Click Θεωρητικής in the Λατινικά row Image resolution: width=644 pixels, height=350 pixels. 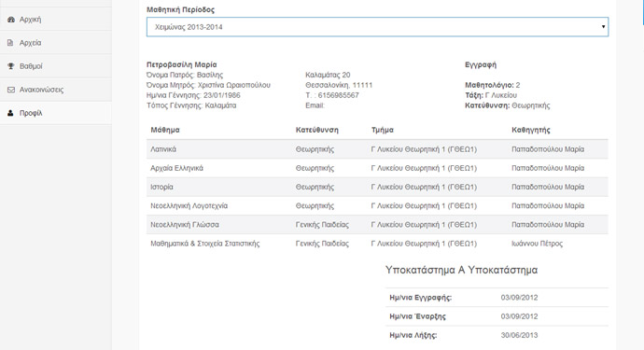click(x=315, y=149)
